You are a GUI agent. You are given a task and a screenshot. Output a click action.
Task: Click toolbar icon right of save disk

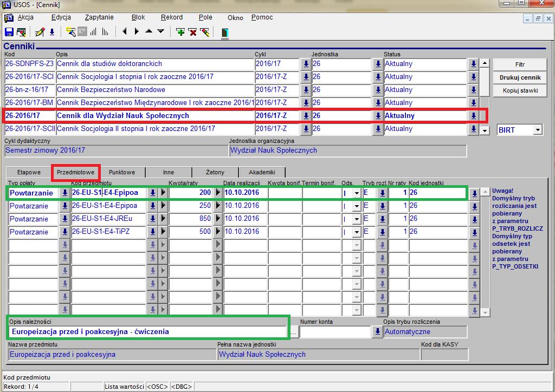[x=21, y=32]
